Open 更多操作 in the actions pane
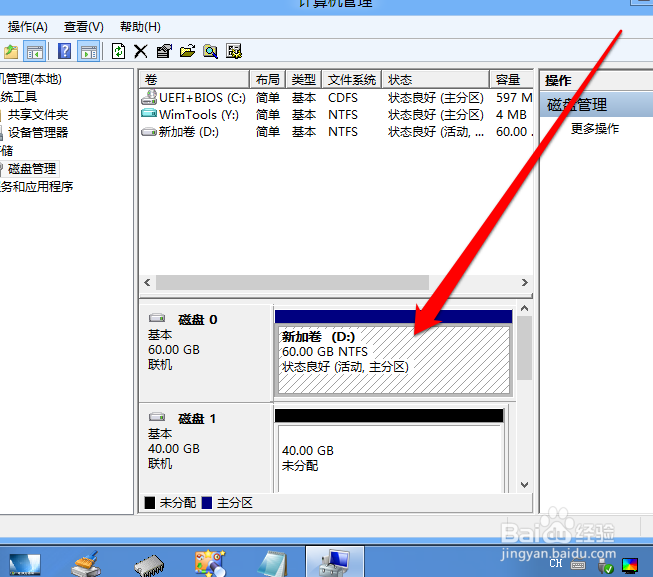653x577 pixels. pyautogui.click(x=595, y=129)
